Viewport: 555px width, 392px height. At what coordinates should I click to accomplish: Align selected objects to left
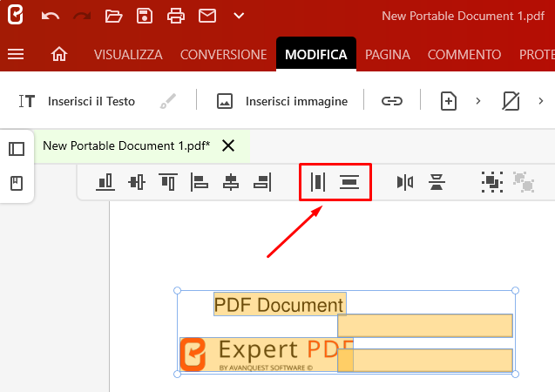click(x=200, y=182)
